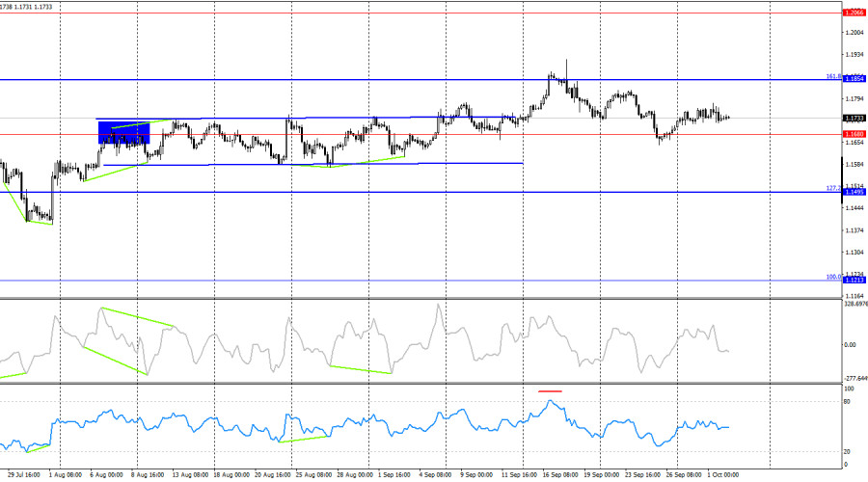Click the 100.0 Fibonacci level label
Viewport: 868px width, 482px height.
coord(832,277)
